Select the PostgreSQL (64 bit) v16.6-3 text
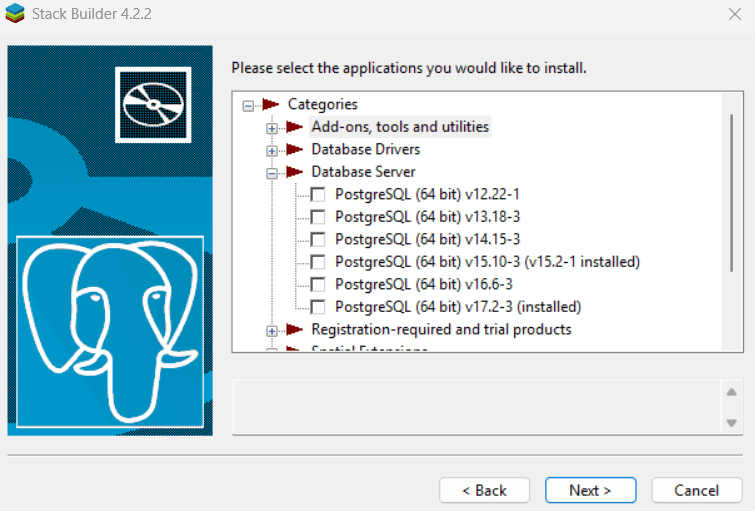 click(x=424, y=284)
